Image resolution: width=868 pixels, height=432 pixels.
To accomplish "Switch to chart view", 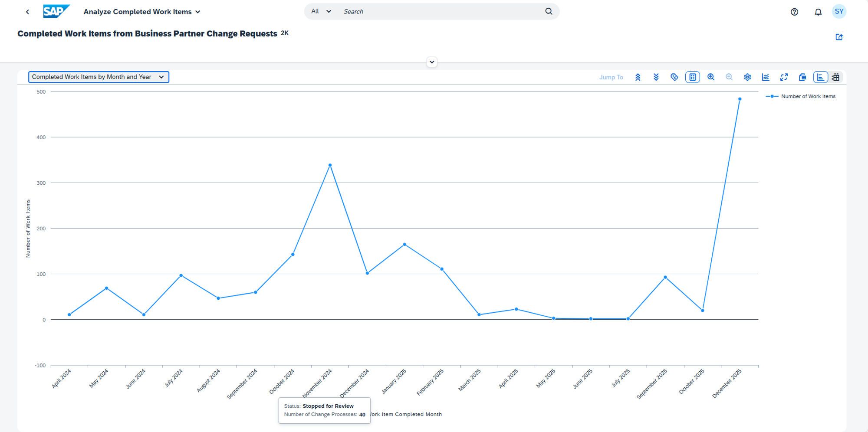I will (x=820, y=77).
